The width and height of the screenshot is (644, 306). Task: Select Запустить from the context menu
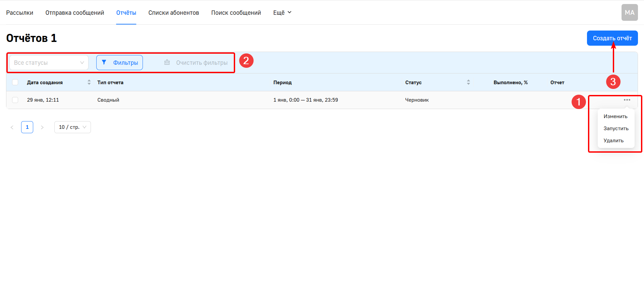616,129
